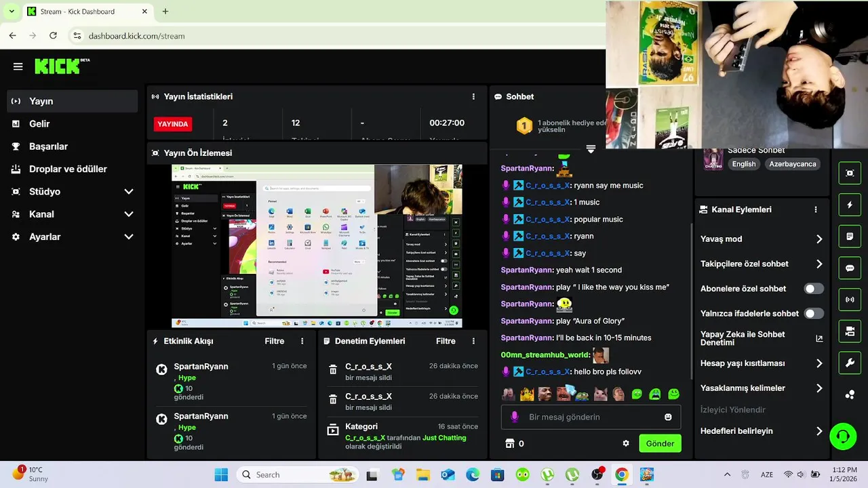Open OBS Studio from taskbar
The height and width of the screenshot is (488, 868).
[597, 474]
